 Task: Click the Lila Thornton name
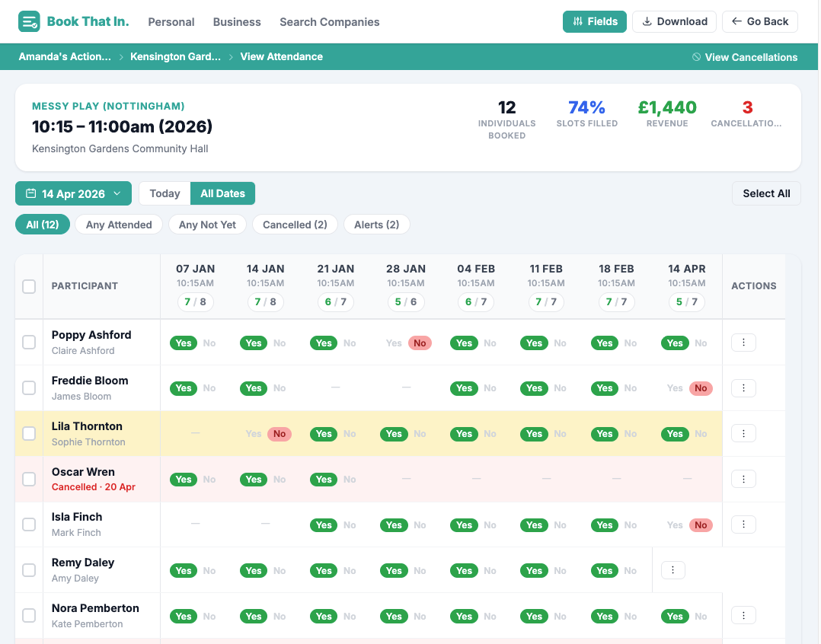[87, 426]
